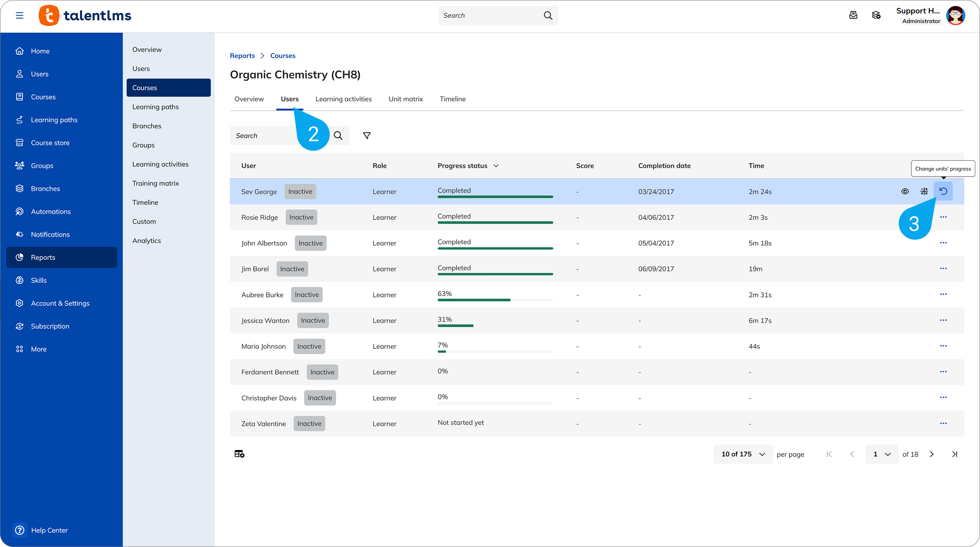This screenshot has width=980, height=547.
Task: Click the table export icon below list
Action: [x=239, y=454]
